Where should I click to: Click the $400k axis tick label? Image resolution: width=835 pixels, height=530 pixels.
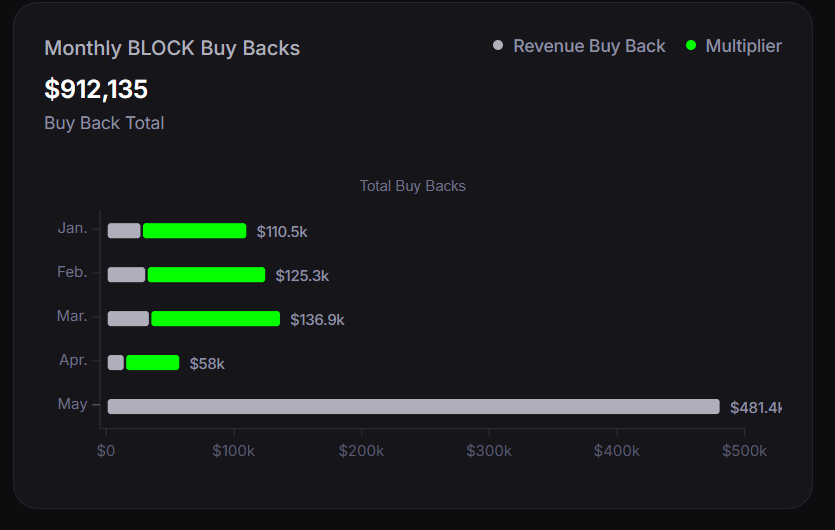617,451
